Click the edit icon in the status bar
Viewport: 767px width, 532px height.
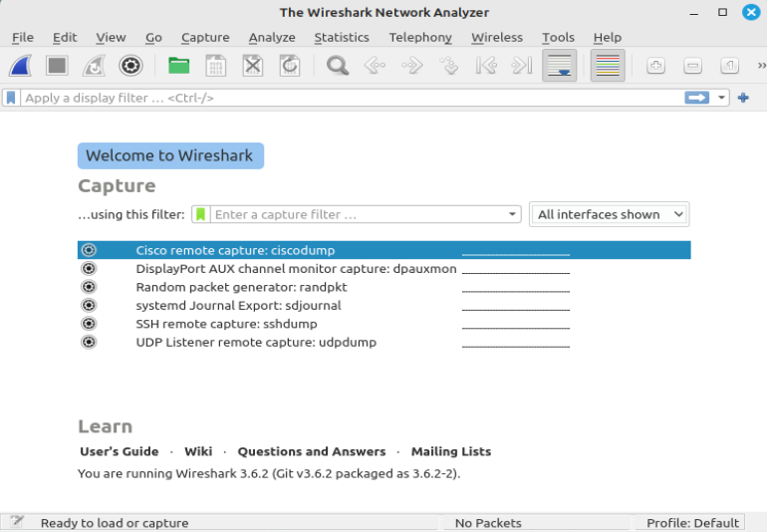point(17,522)
